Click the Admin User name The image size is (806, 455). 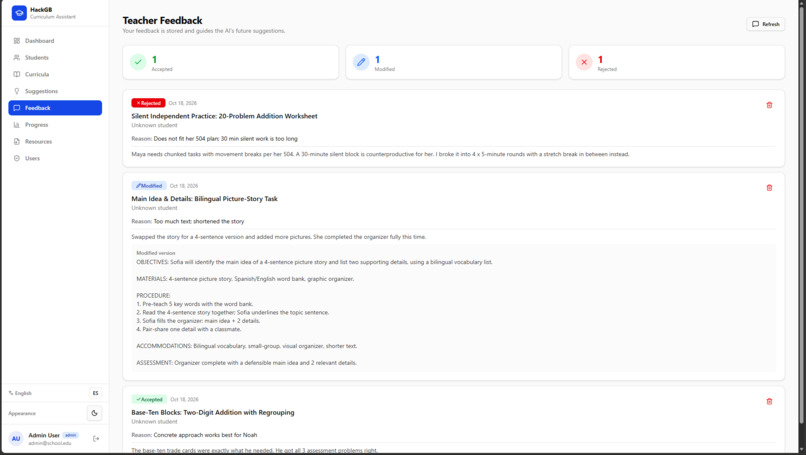click(44, 435)
